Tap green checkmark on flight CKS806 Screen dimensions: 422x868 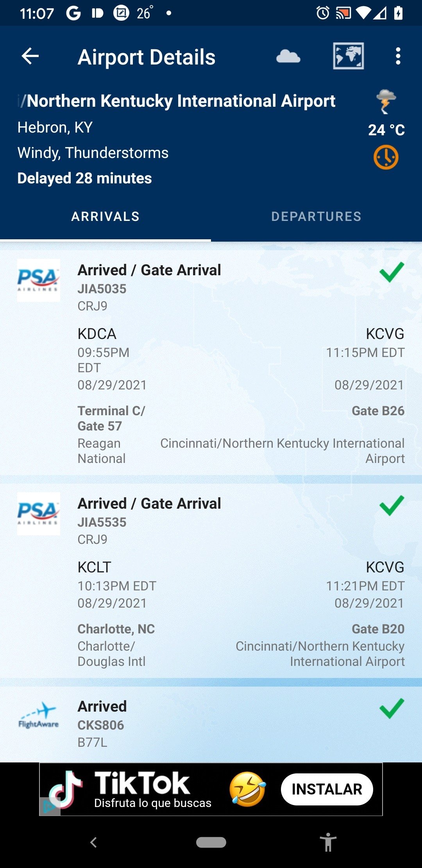point(392,708)
